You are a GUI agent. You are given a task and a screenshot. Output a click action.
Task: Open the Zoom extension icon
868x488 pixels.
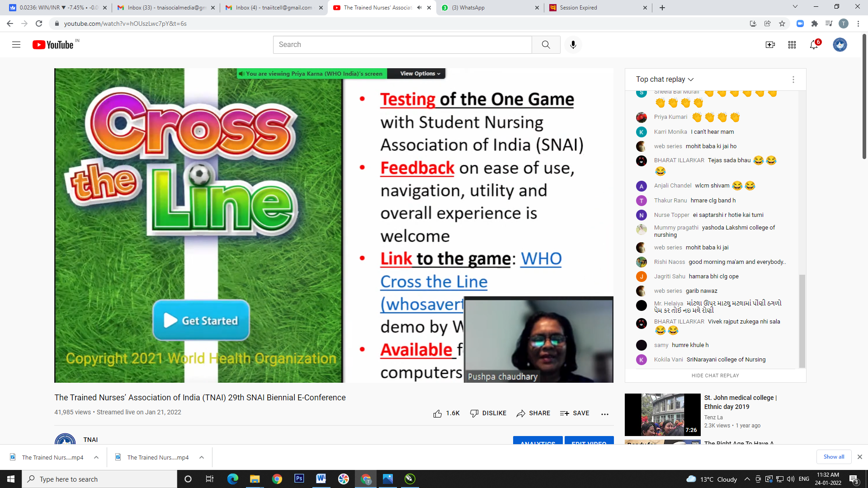click(x=800, y=23)
